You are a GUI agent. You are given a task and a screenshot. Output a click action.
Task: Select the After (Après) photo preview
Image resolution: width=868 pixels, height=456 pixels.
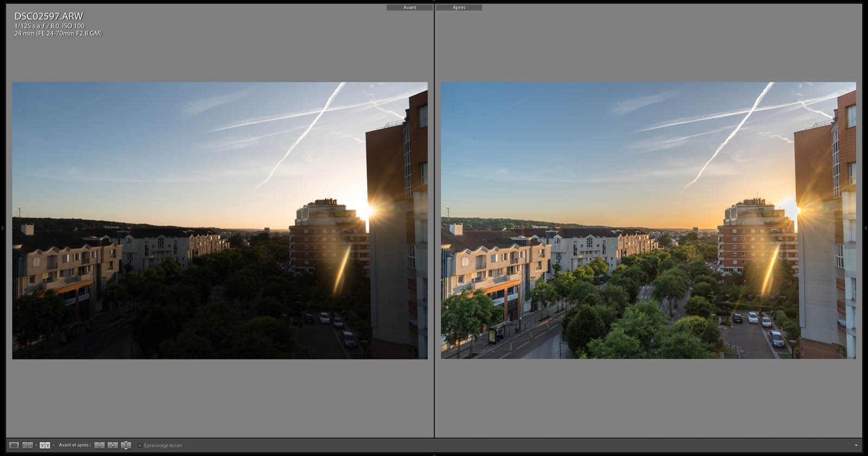click(648, 220)
